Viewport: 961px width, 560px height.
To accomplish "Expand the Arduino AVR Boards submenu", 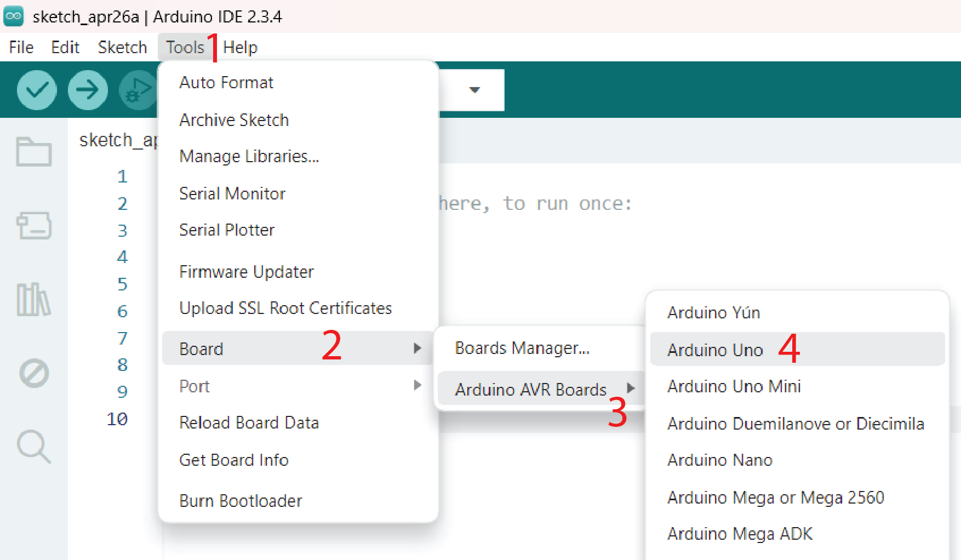I will click(541, 389).
